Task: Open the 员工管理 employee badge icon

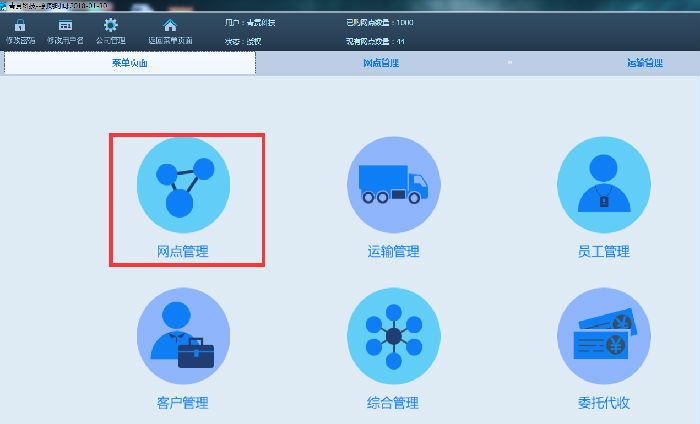Action: (603, 184)
